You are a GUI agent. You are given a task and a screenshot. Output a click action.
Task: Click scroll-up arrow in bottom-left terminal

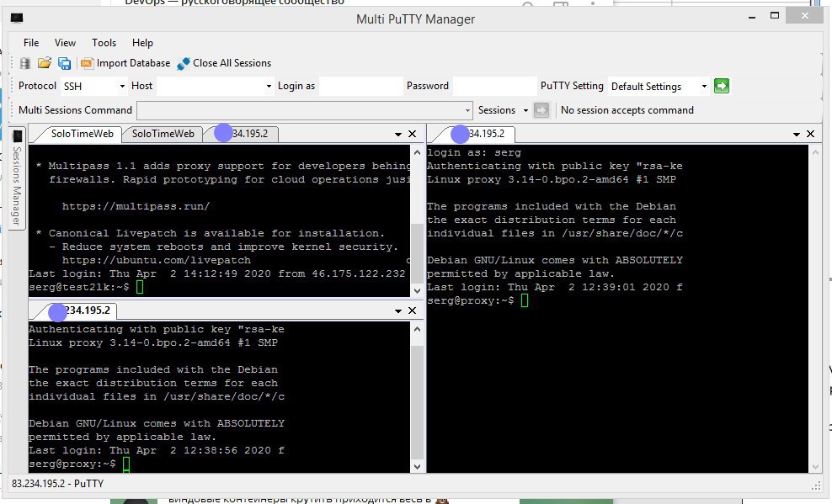click(x=417, y=329)
